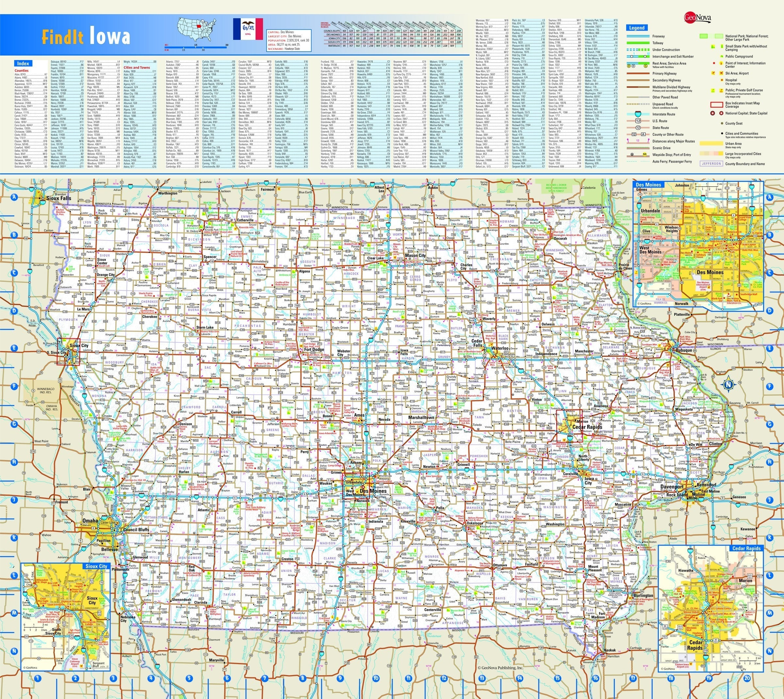Click the Creston city label on the map
Screen dimensions: 784x699
[287, 559]
